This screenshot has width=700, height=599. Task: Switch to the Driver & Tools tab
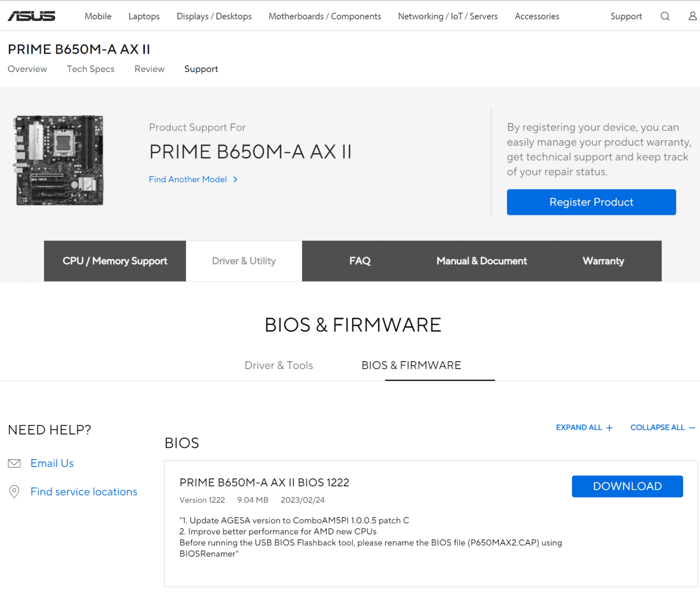pos(278,365)
